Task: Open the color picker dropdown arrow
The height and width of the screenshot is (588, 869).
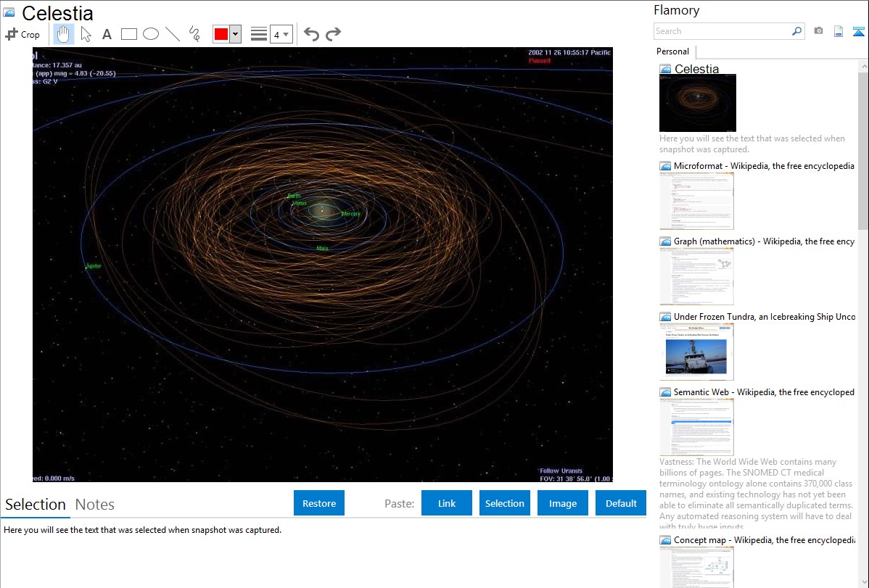Action: (235, 34)
